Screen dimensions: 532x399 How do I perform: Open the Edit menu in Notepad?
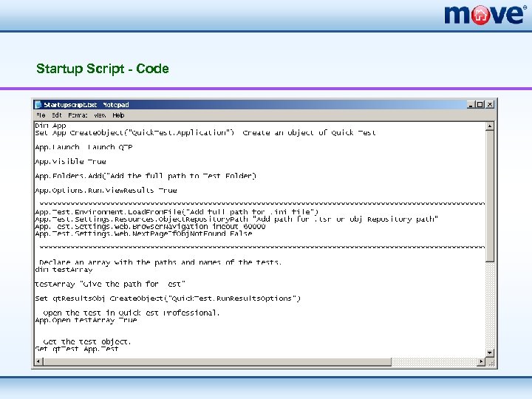(57, 115)
